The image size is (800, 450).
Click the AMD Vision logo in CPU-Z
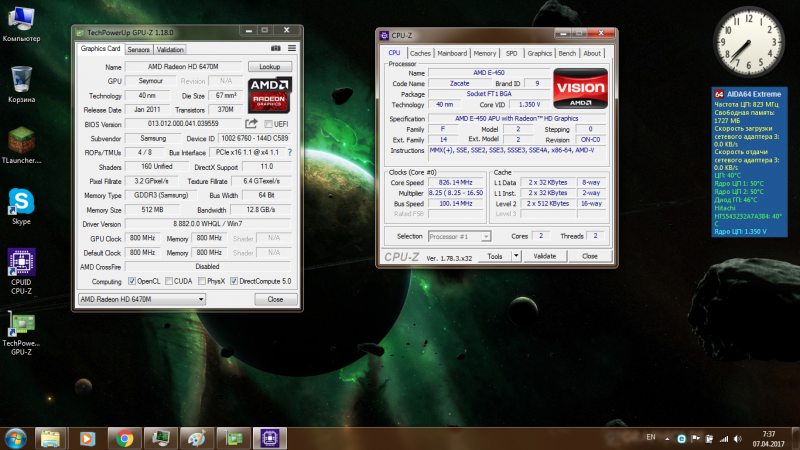(581, 88)
